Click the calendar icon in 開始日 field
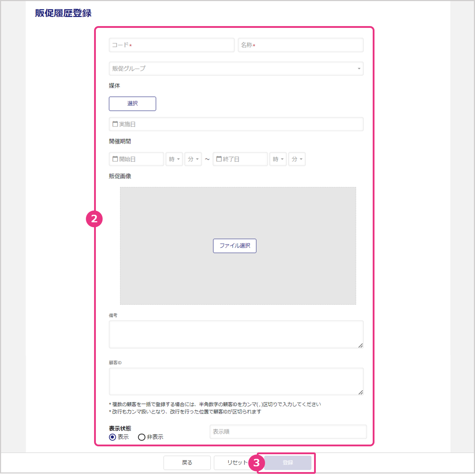Viewport: 475px width, 476px height. point(115,159)
